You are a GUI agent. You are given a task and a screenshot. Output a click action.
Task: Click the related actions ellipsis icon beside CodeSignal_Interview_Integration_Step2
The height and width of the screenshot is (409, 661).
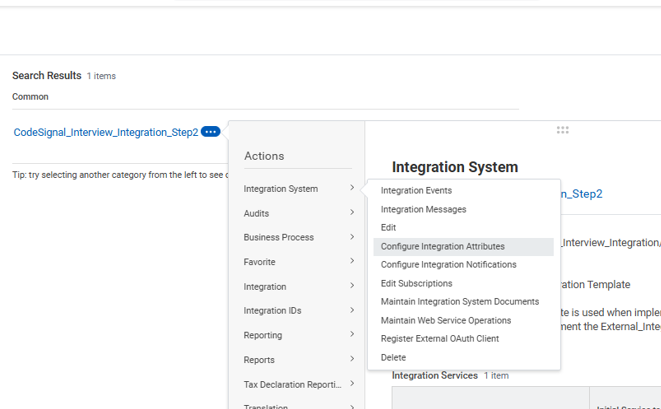[210, 132]
